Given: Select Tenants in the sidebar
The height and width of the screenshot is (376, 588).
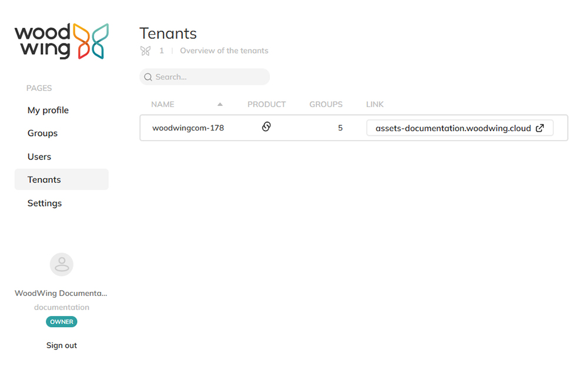Looking at the screenshot, I should [x=44, y=179].
